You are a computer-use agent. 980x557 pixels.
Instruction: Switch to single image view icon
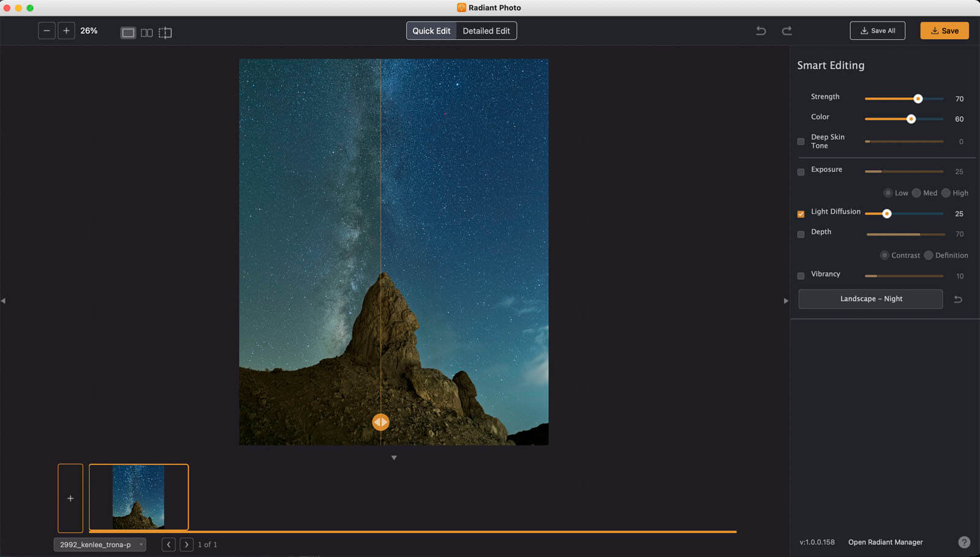coord(128,32)
